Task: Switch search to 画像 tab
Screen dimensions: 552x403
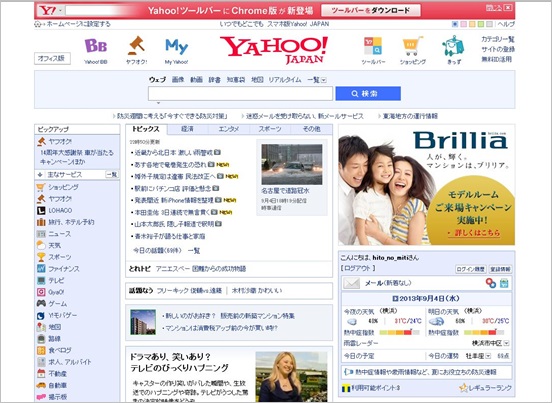Action: pos(178,80)
